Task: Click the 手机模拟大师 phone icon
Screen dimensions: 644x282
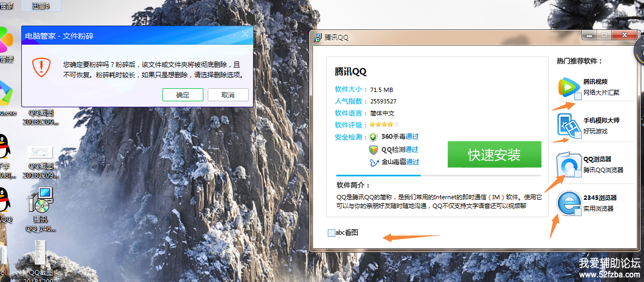Action: tap(568, 125)
